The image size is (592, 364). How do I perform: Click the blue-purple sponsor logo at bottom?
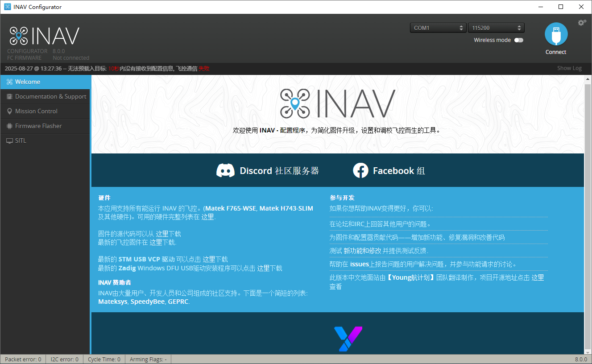pos(348,339)
